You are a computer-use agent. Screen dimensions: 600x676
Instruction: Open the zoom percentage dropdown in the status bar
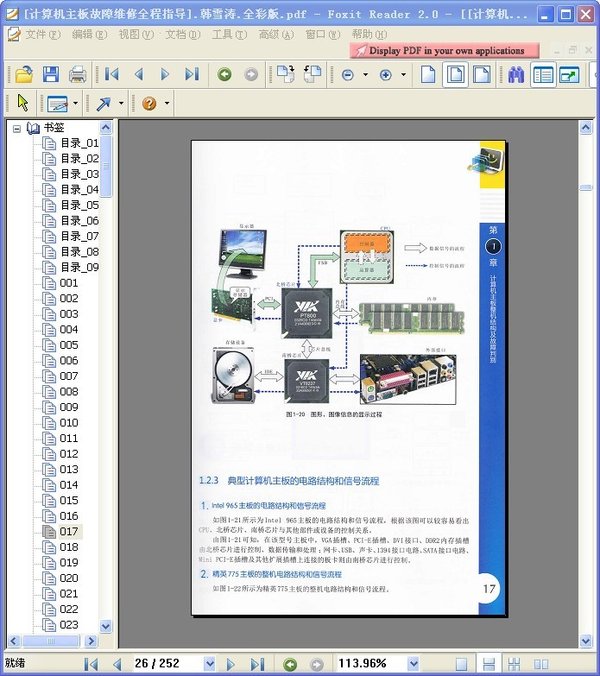(x=413, y=663)
